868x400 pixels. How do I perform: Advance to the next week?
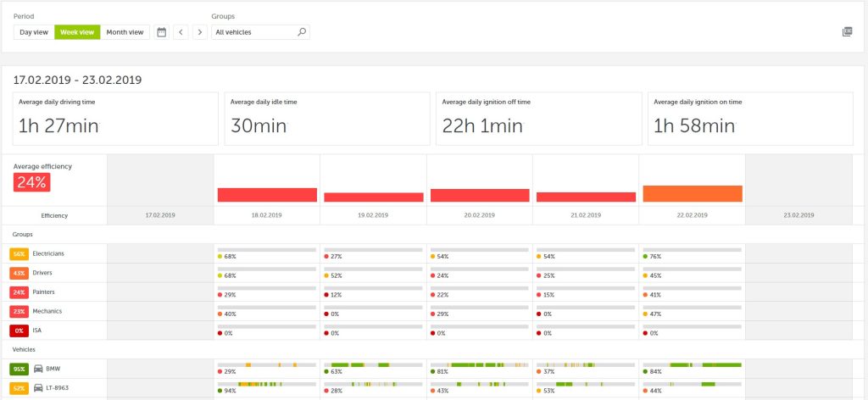[x=199, y=32]
